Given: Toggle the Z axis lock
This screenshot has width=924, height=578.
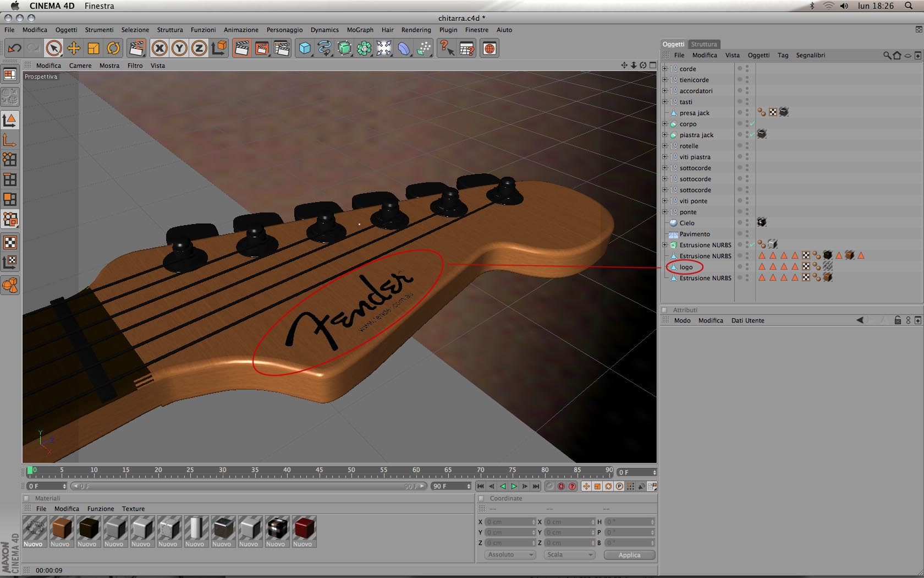Looking at the screenshot, I should 199,48.
